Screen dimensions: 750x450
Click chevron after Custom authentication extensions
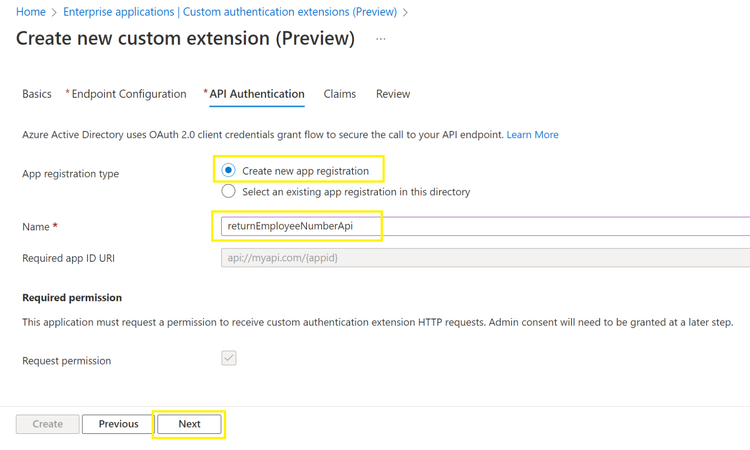tap(405, 12)
